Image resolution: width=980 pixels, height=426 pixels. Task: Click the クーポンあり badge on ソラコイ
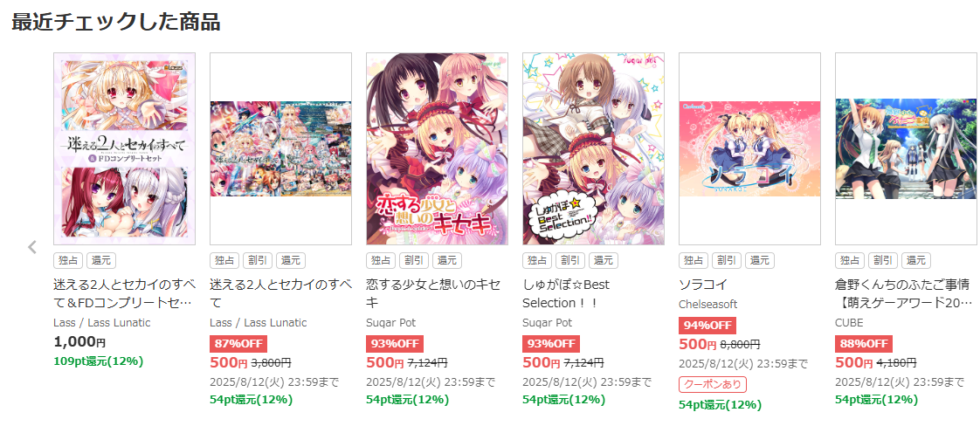coord(713,384)
